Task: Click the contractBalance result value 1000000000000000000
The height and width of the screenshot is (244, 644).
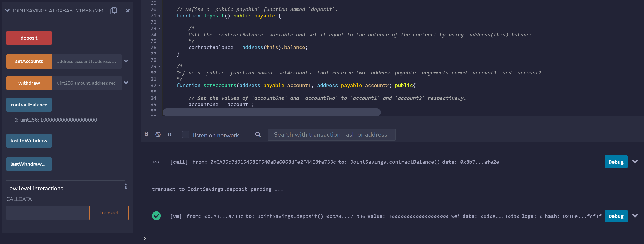Action: [x=68, y=120]
